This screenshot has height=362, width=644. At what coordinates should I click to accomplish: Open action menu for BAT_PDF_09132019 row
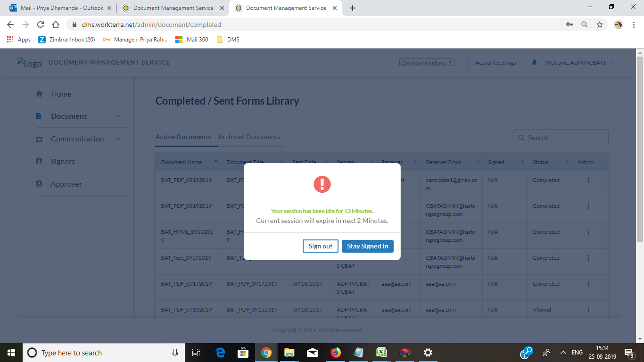click(588, 310)
